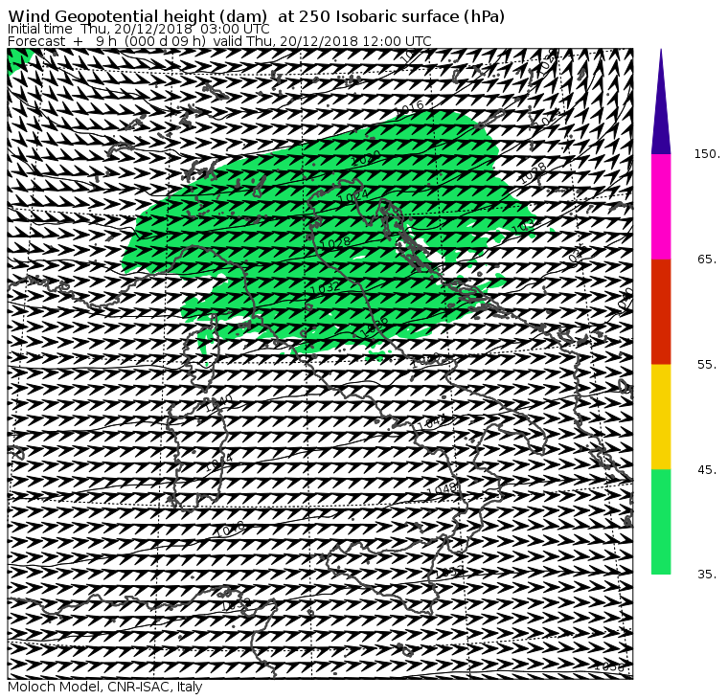Click the '1024' contour label on the map
728x700 pixels.
pyautogui.click(x=353, y=196)
